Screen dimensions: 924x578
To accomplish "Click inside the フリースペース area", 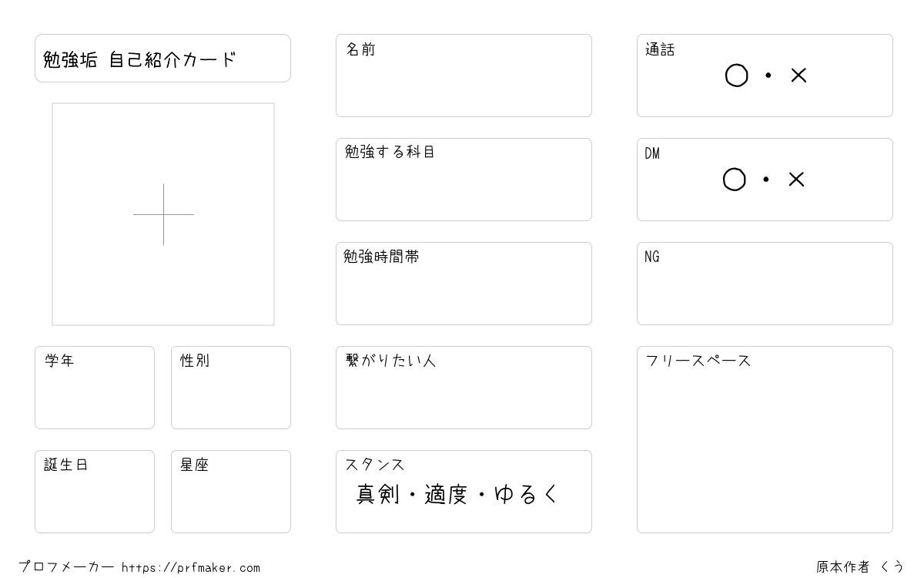I will click(x=765, y=439).
